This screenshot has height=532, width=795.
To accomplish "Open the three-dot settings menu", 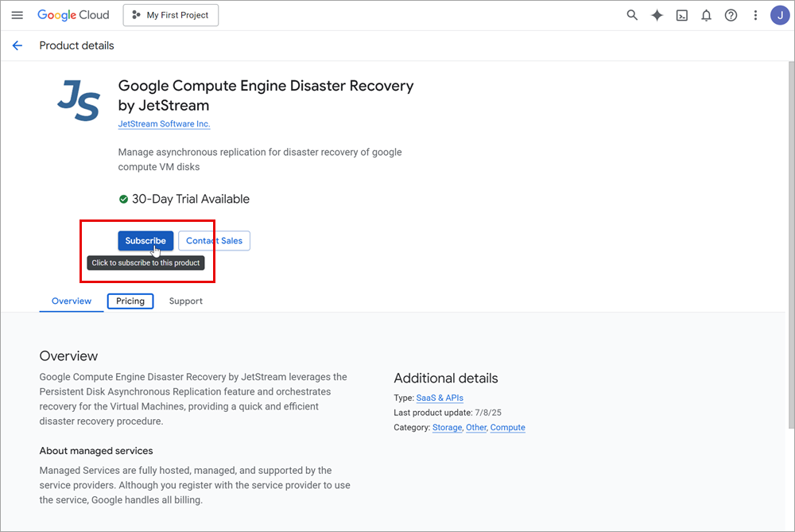I will pos(755,15).
